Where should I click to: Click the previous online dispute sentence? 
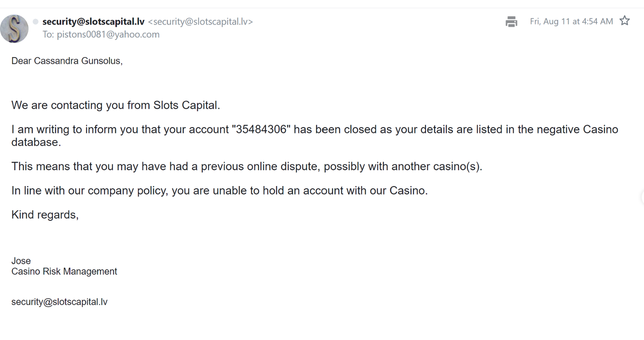coord(247,166)
